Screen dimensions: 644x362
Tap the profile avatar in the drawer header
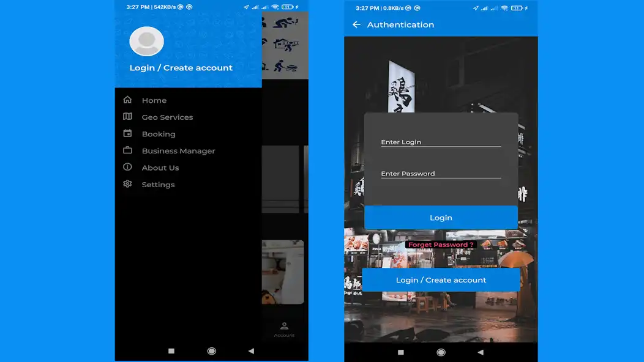(x=146, y=42)
